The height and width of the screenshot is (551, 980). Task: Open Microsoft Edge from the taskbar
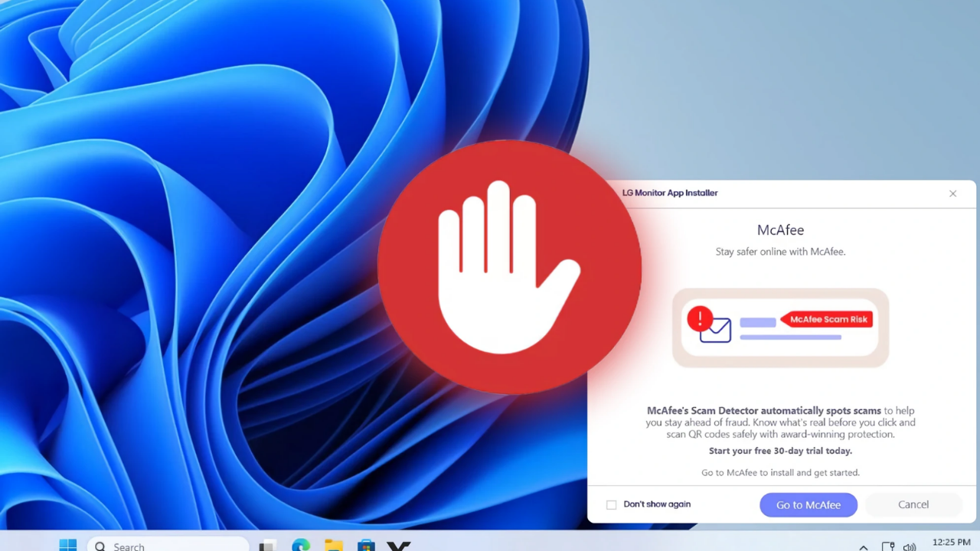click(301, 546)
